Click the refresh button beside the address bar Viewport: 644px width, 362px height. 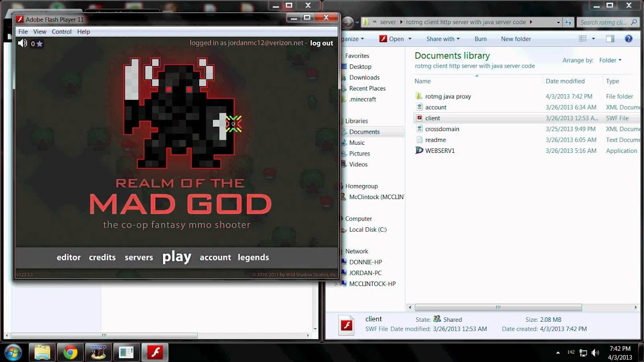coord(569,22)
